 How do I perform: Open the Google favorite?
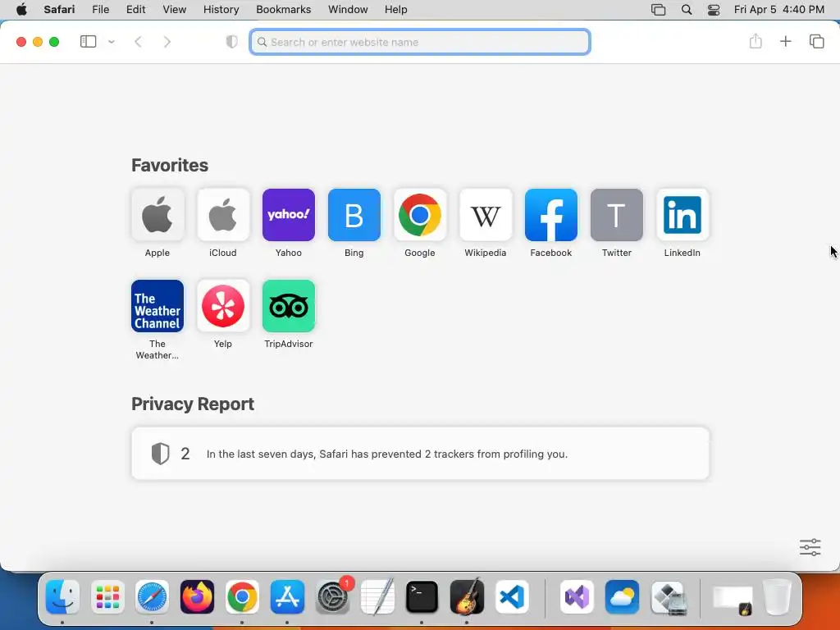click(419, 215)
